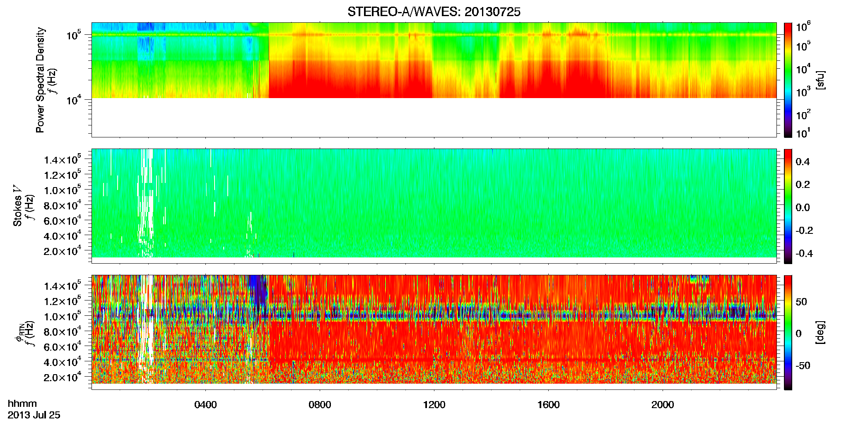
Task: Click the "1.4×10^5" tick of the Stokes V panel
Action: 63,159
